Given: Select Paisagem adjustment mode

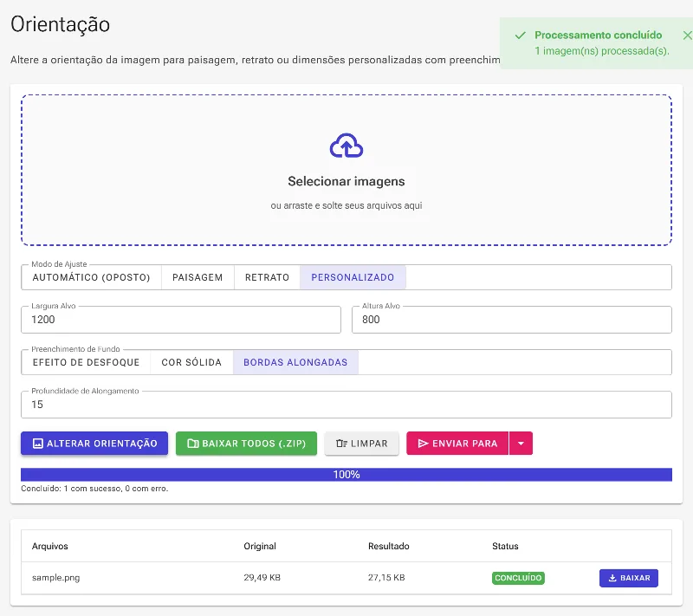Looking at the screenshot, I should pos(198,277).
